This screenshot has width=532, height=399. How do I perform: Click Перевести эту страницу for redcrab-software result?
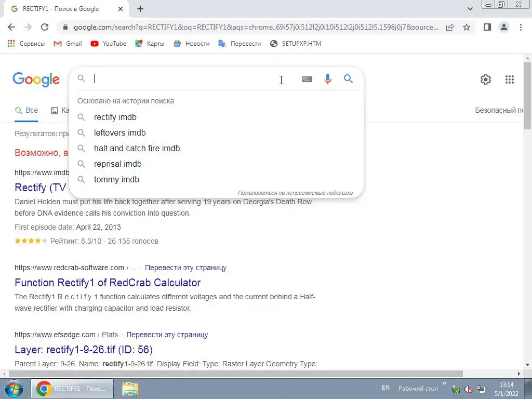click(x=185, y=268)
